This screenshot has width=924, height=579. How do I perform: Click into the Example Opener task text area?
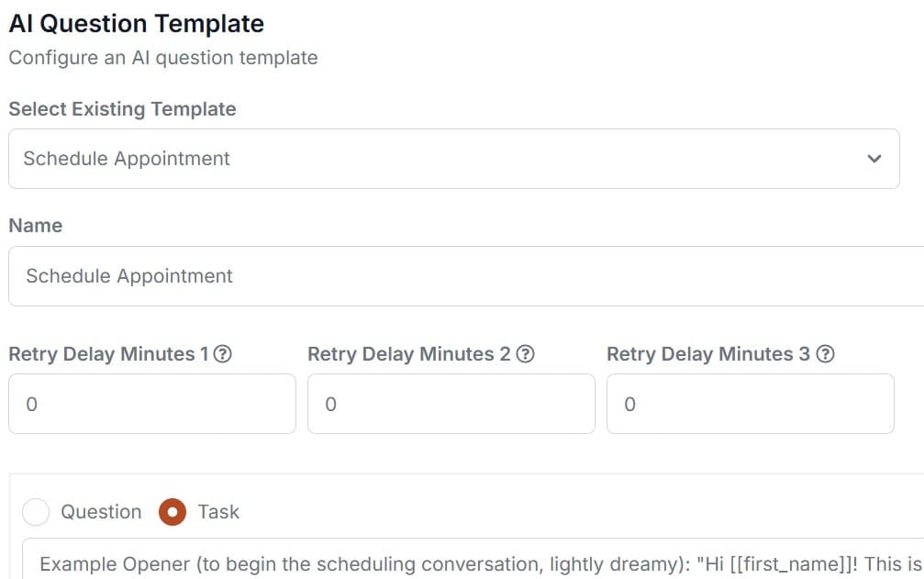tap(473, 559)
